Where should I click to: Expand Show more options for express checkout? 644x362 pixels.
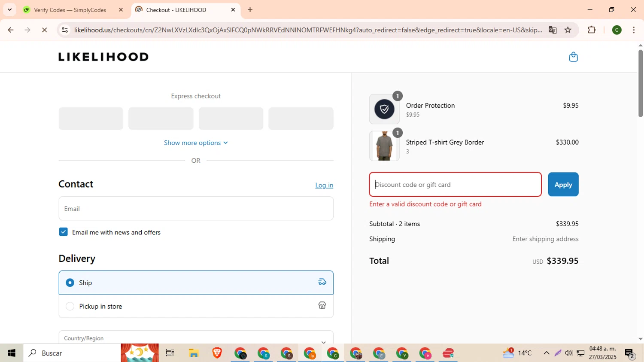[196, 143]
